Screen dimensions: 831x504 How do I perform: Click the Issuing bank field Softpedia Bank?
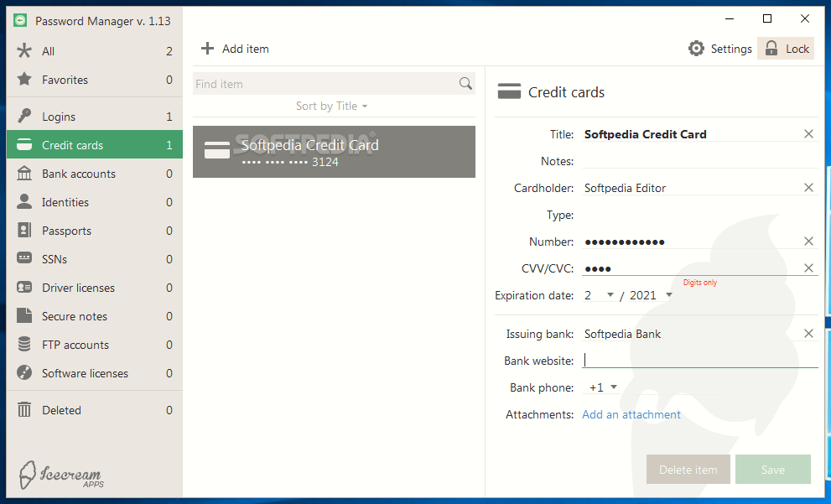click(622, 334)
